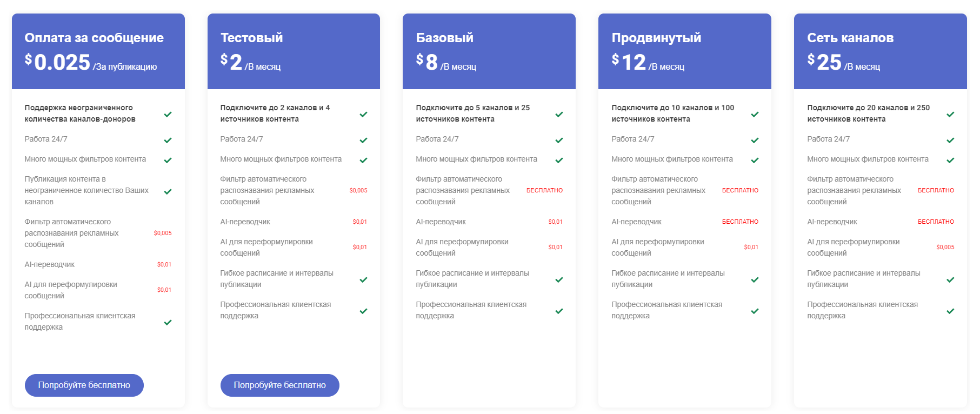The image size is (980, 414).
Task: Click the content filters checkmark in the Базовый plan
Action: (x=559, y=160)
